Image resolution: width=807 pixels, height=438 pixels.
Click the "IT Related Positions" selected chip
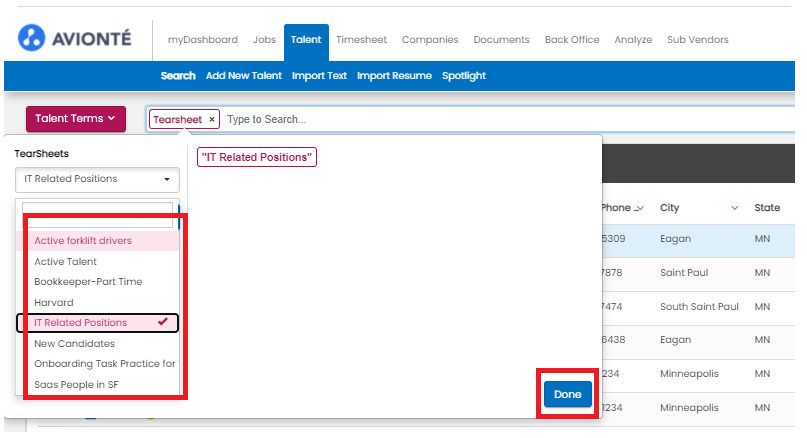click(257, 157)
